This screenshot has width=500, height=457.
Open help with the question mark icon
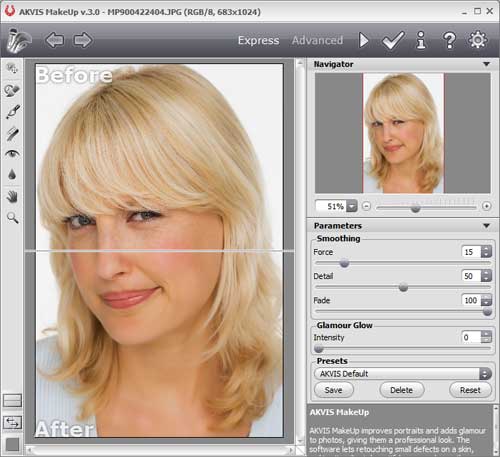tap(449, 40)
